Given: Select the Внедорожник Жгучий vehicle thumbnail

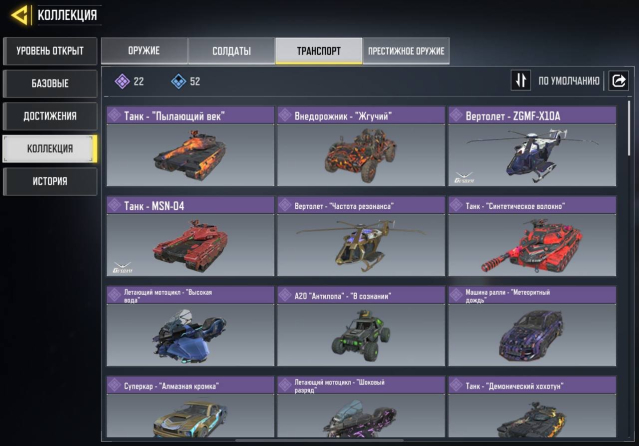Looking at the screenshot, I should tap(361, 155).
